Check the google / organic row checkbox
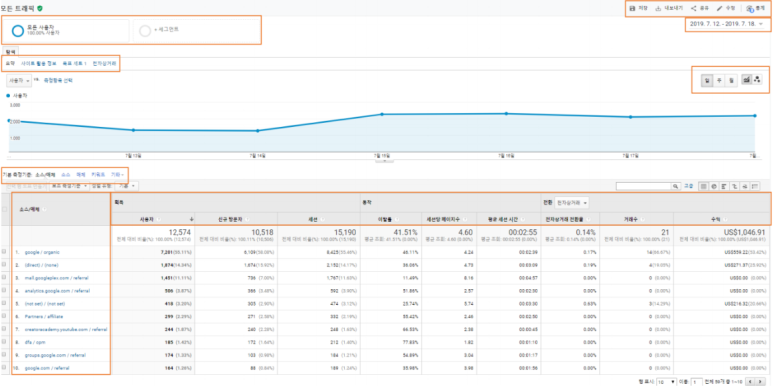The width and height of the screenshot is (773, 386). pyautogui.click(x=4, y=252)
